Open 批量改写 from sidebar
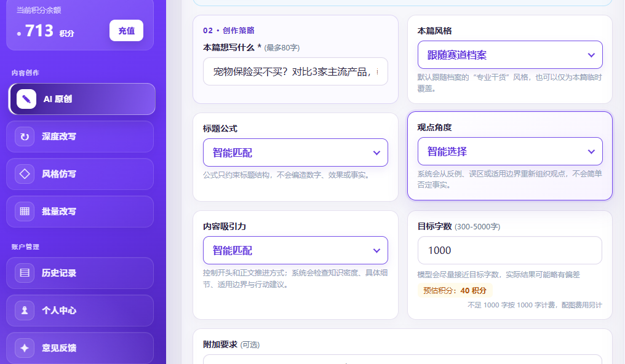 pyautogui.click(x=80, y=212)
